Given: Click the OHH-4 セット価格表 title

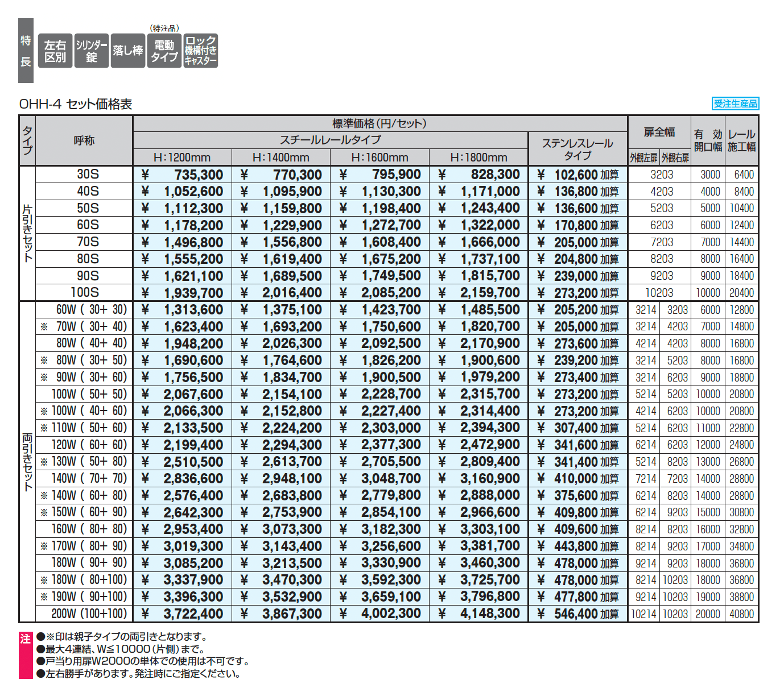Looking at the screenshot, I should 76,104.
